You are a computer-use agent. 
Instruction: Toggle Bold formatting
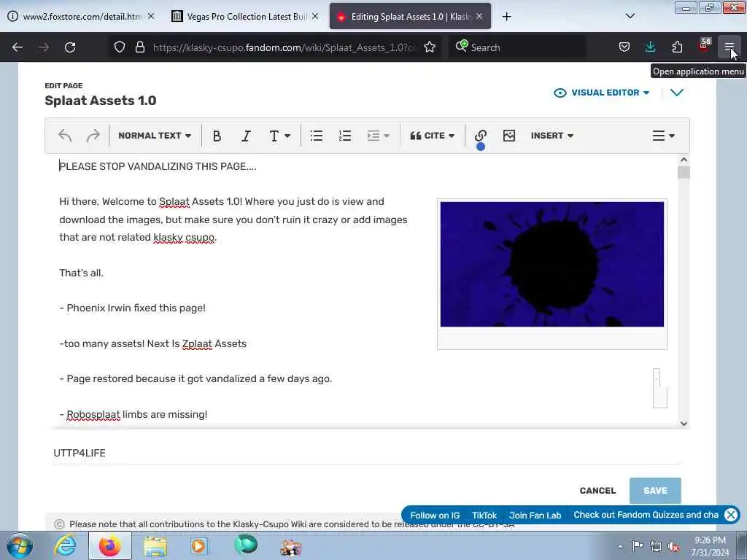(217, 136)
